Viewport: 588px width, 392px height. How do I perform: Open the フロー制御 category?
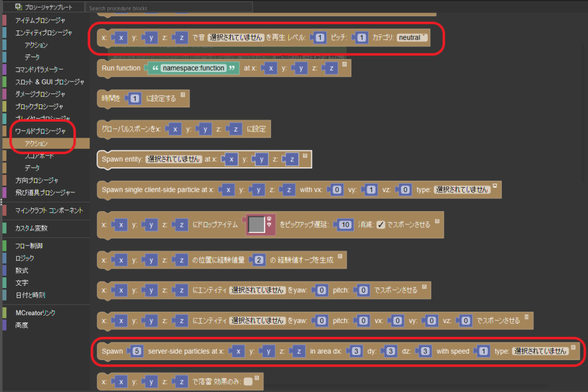coord(29,246)
